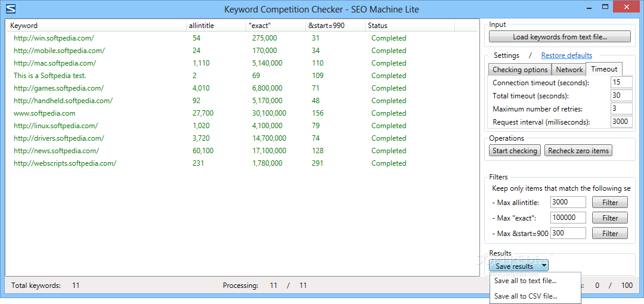Screen dimensions: 644x304
Task: Click the 291 &start=990 value
Action: (317, 163)
